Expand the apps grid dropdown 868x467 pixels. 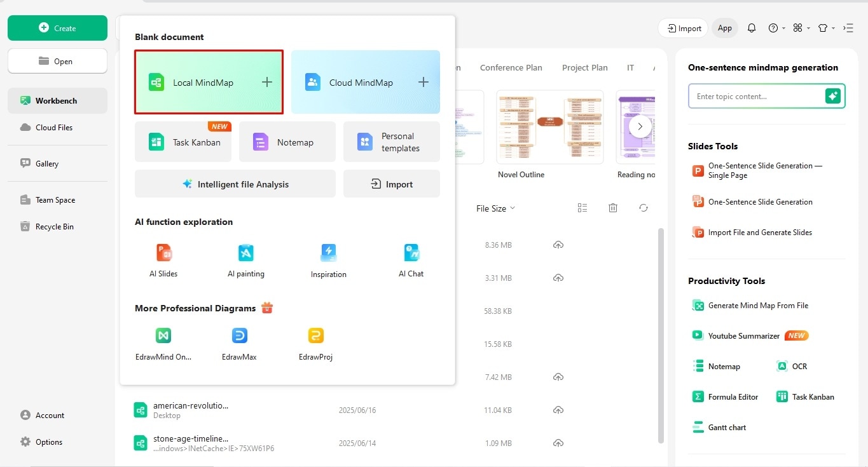coord(801,28)
